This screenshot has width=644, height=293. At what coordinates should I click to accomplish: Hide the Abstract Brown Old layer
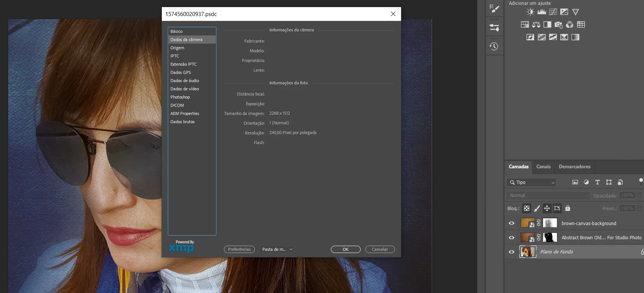click(x=512, y=237)
